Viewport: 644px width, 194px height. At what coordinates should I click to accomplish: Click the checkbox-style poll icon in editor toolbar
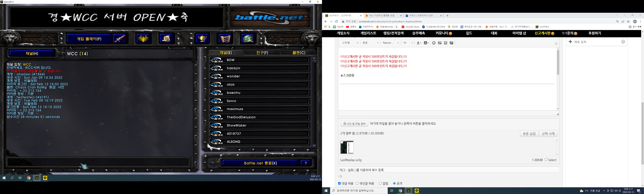point(445,43)
